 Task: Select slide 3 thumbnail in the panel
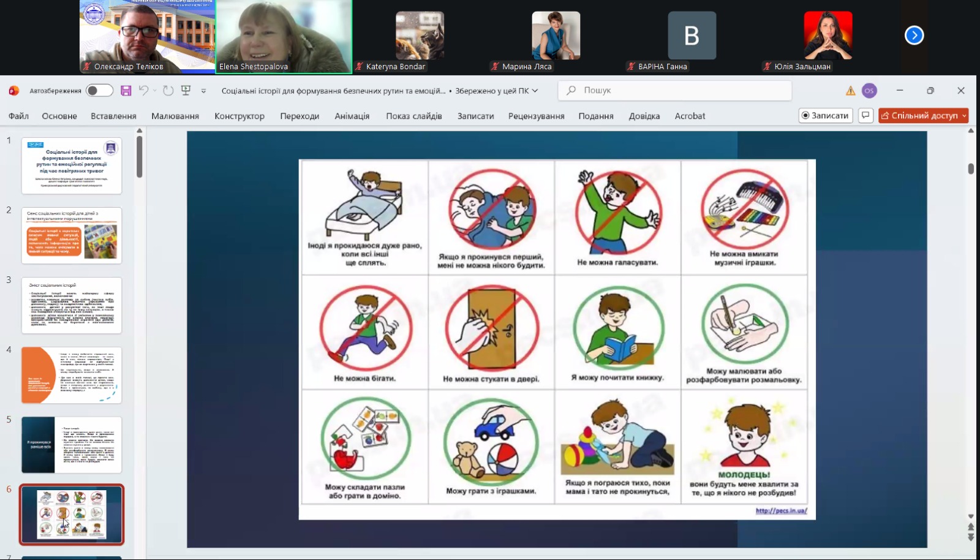point(72,305)
